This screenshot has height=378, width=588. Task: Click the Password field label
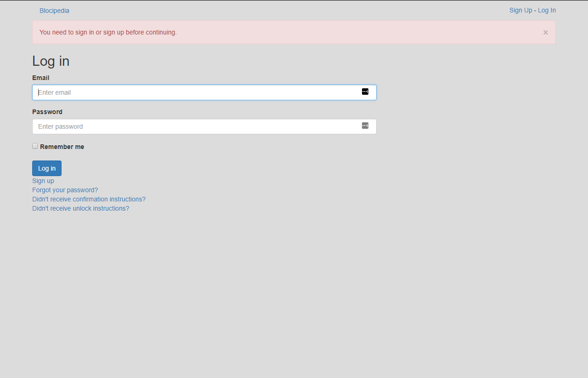pos(47,112)
